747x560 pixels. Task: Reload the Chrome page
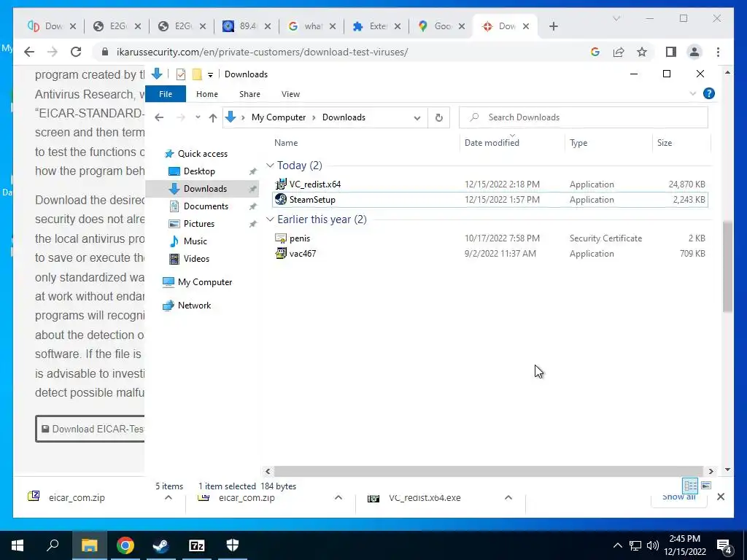[x=76, y=52]
